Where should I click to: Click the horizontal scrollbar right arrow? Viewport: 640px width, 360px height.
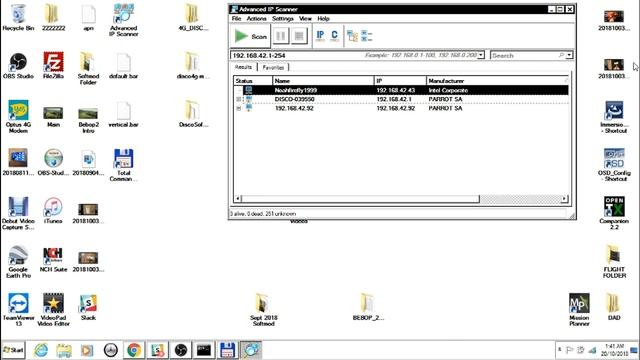point(564,199)
